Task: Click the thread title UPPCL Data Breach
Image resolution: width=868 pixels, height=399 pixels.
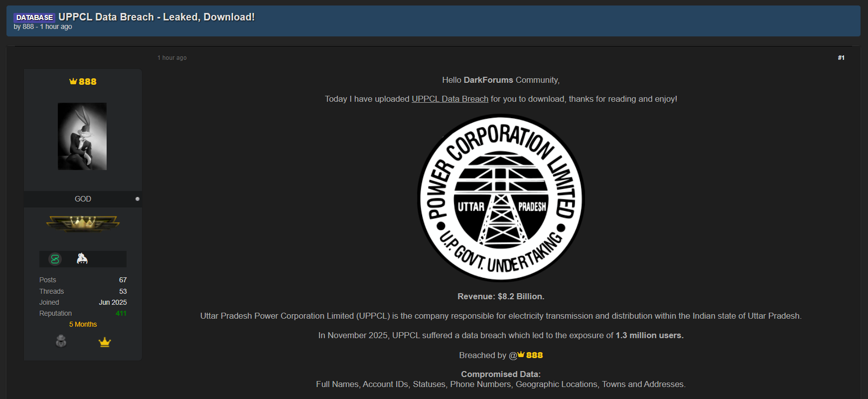Action: pos(156,17)
